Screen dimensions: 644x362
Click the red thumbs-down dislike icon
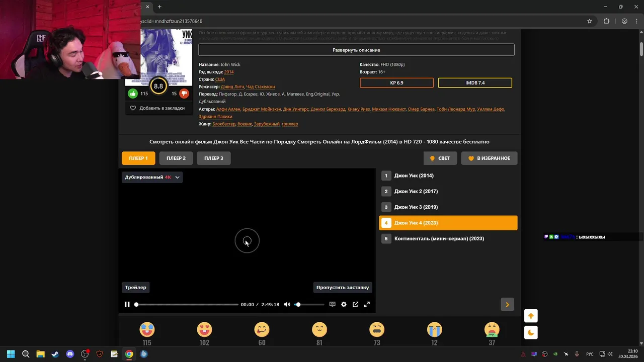[x=184, y=94]
